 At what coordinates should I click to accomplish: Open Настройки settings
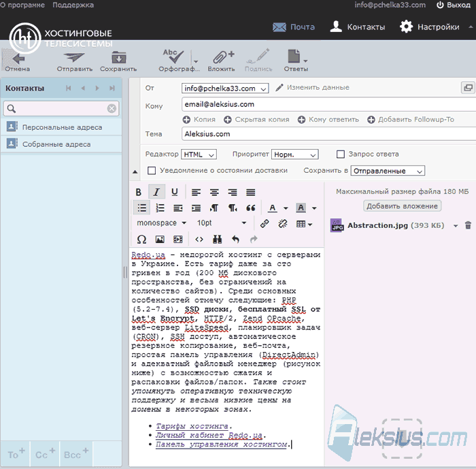tap(430, 27)
